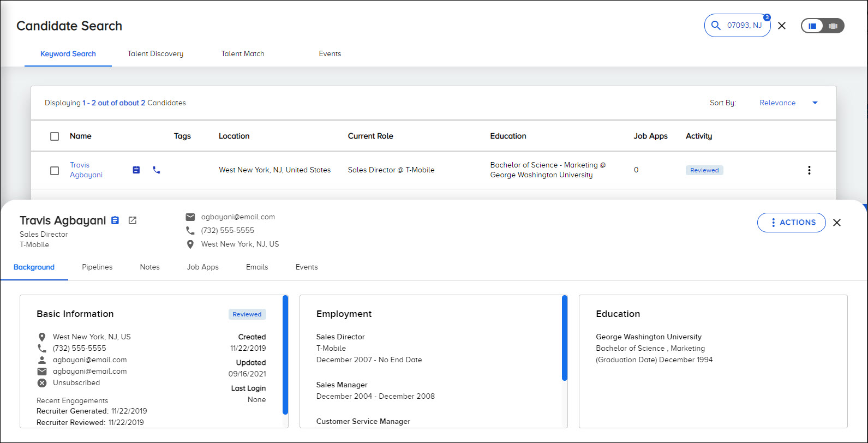The width and height of the screenshot is (868, 443).
Task: Open the Travis Agbayani name link
Action: point(86,170)
